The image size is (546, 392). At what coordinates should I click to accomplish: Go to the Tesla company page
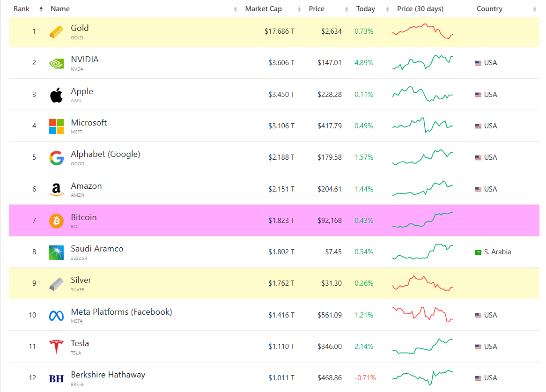tap(80, 343)
